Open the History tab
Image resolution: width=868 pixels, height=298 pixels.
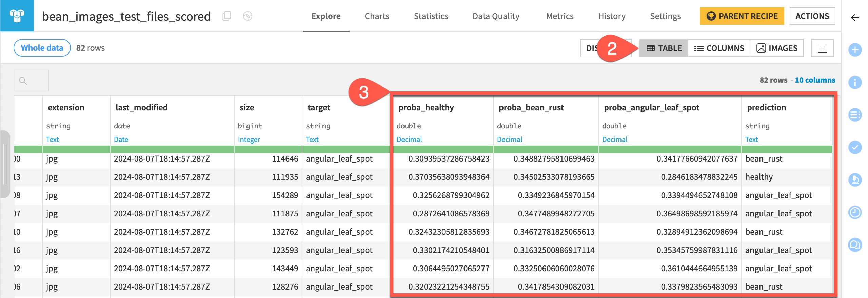point(612,16)
